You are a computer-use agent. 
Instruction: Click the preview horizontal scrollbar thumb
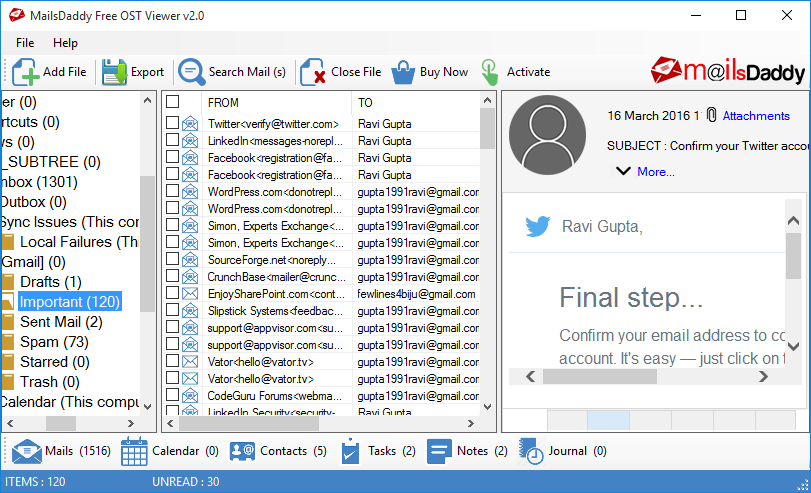click(x=599, y=377)
